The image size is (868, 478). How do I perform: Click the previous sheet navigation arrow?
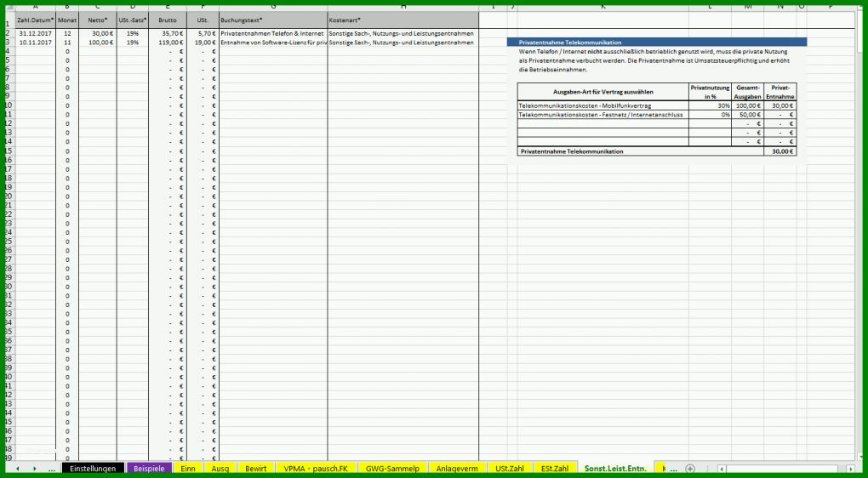pyautogui.click(x=17, y=469)
